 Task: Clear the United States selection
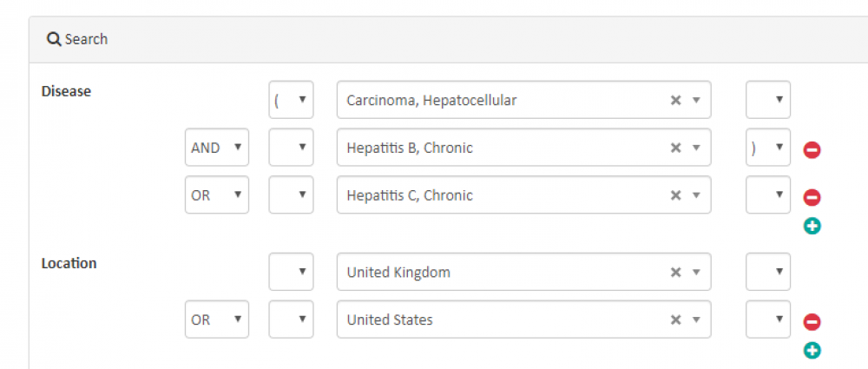tap(675, 320)
